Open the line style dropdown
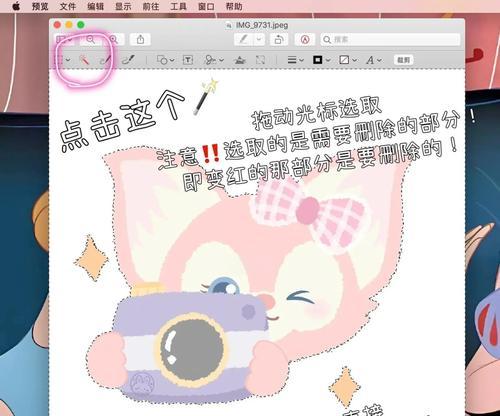500x416 pixels. pos(295,60)
